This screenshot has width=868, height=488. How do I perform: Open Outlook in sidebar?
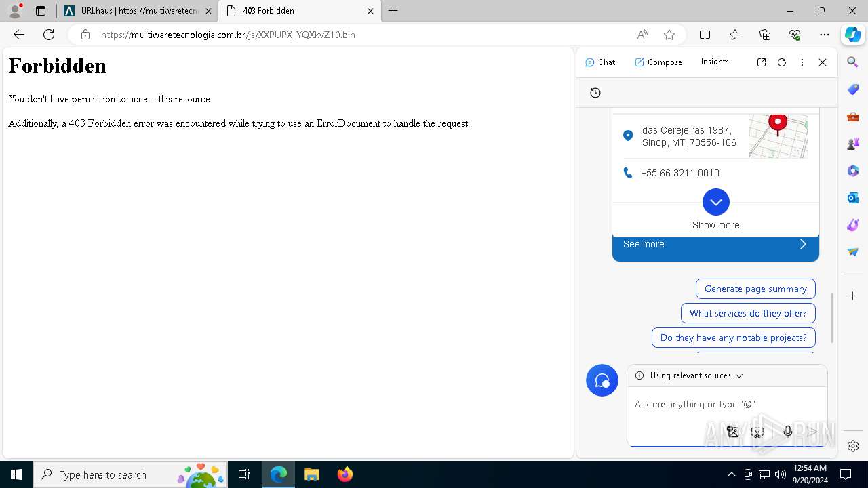(853, 198)
